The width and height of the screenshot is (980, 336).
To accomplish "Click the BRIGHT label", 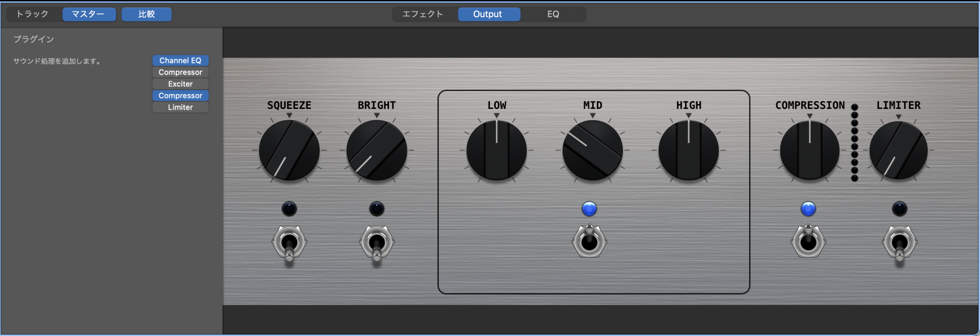I will (x=377, y=105).
